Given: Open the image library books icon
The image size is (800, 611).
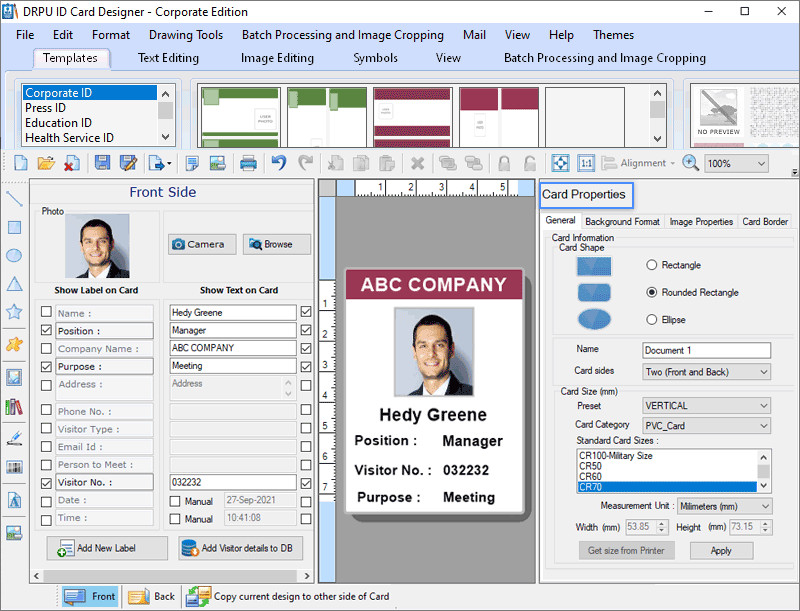Looking at the screenshot, I should point(14,407).
